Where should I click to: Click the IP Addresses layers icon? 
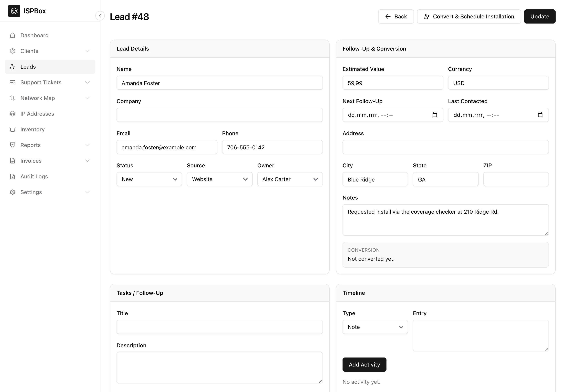(x=13, y=114)
